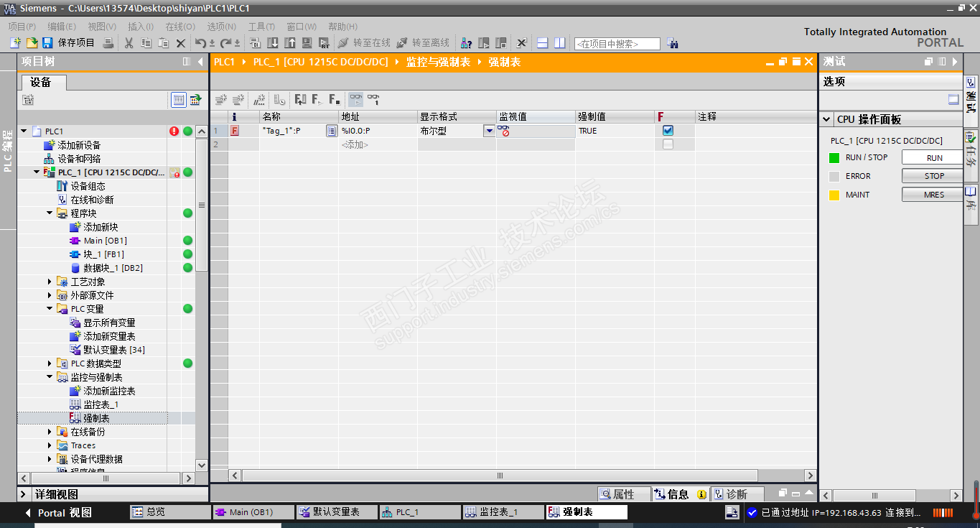Click the split editor vertically icon
This screenshot has width=980, height=528.
tap(559, 43)
